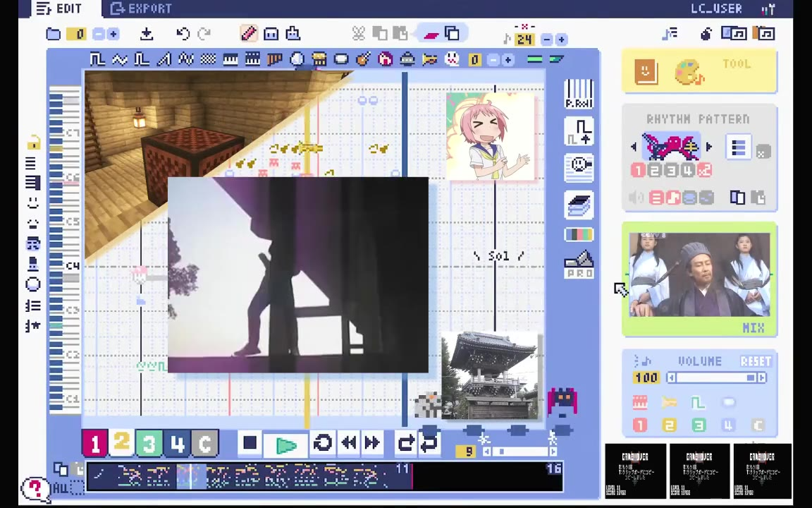This screenshot has height=508, width=812.
Task: Click the PRO mode icon
Action: pos(579,266)
